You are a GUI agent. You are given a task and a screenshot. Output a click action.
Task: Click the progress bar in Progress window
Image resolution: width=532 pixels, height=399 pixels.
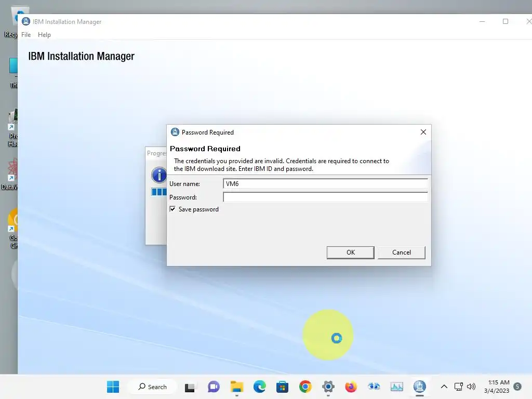[x=159, y=192]
